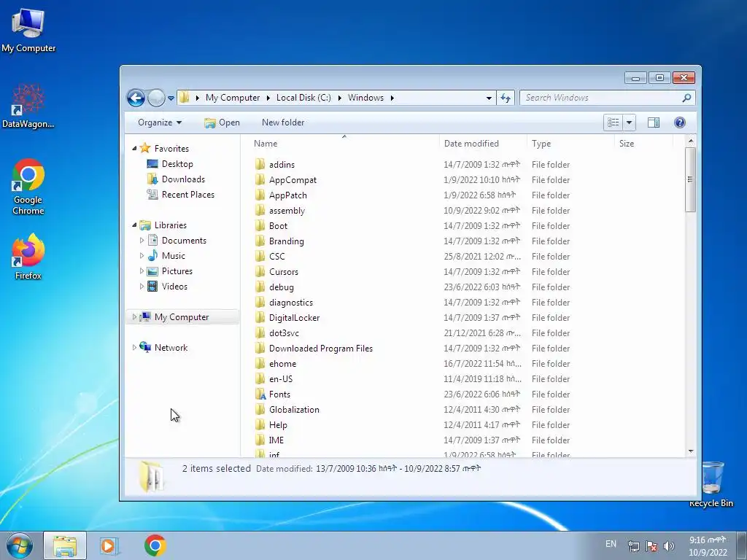
Task: Navigate to Local Disk (C:) breadcrumb
Action: (x=303, y=98)
